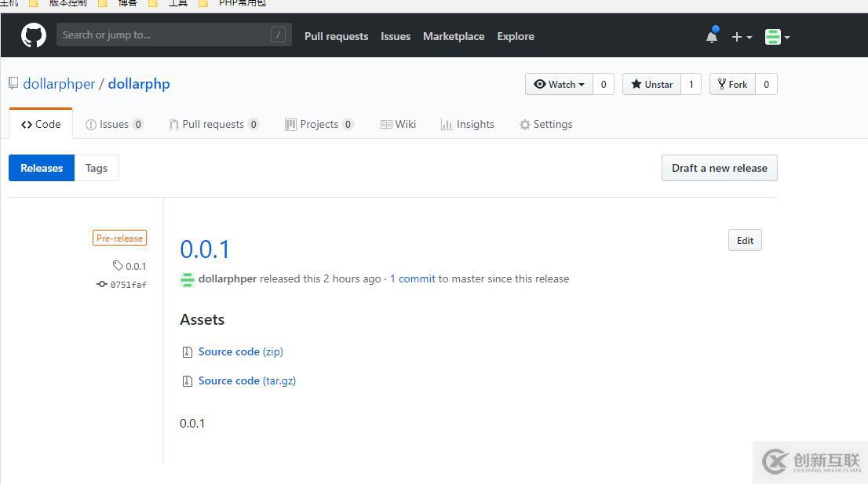Image resolution: width=868 pixels, height=484 pixels.
Task: Click Draft a new release button
Action: (x=719, y=168)
